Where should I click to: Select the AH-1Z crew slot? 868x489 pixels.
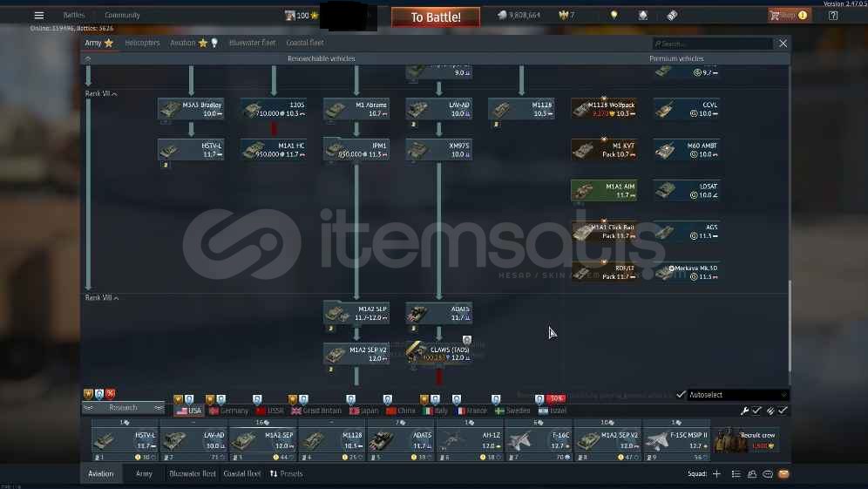pos(470,440)
